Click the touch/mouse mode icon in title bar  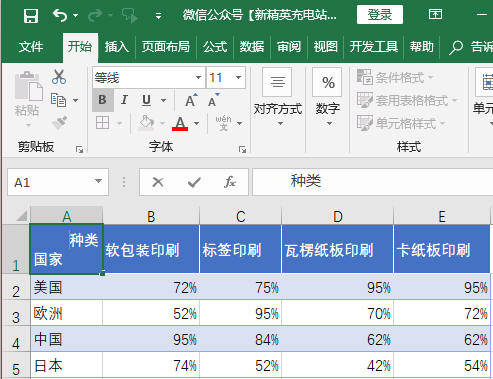pos(130,15)
